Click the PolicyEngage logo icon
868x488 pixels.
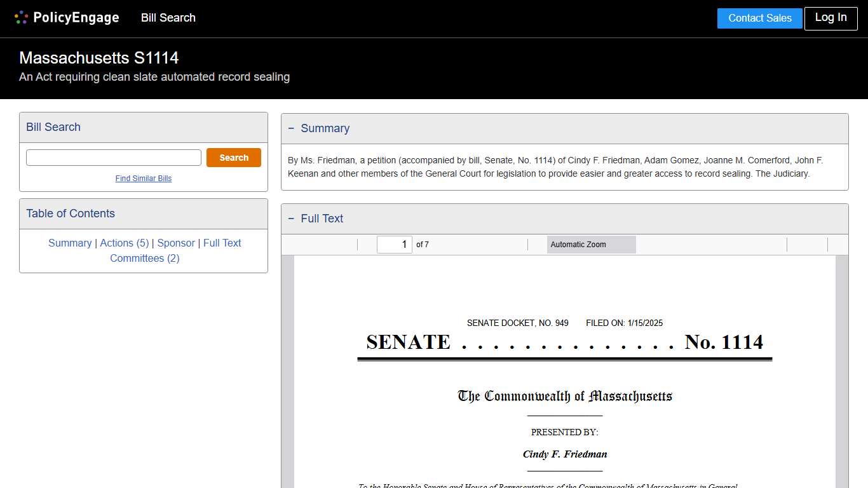[x=21, y=17]
